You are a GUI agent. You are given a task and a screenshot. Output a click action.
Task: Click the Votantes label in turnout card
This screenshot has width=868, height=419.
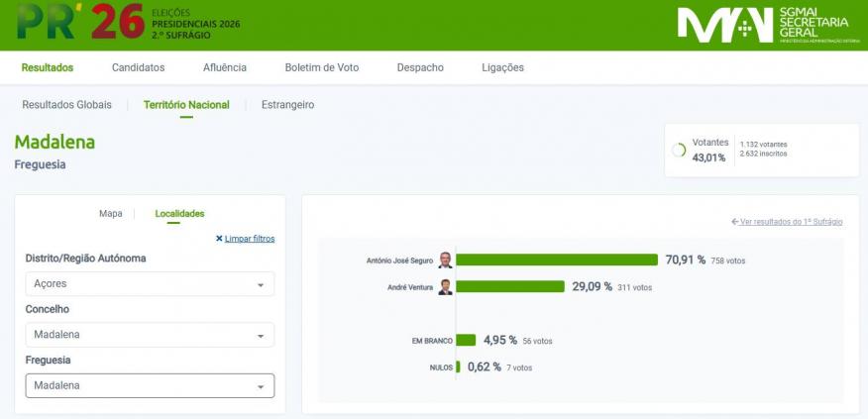(710, 143)
